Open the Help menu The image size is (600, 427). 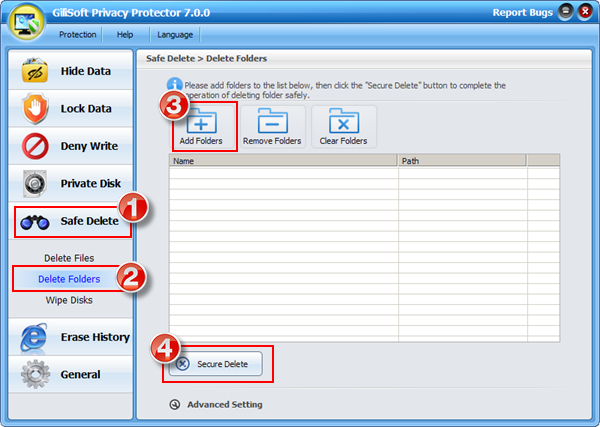tap(125, 34)
